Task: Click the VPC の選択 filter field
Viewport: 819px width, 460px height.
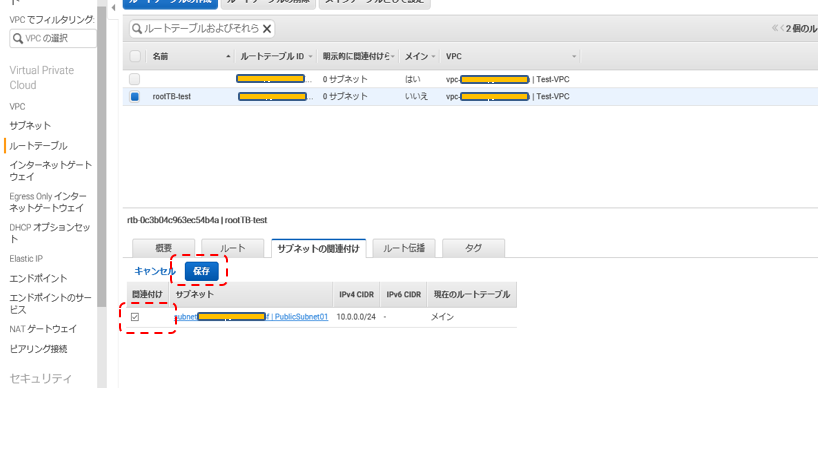Action: coord(53,39)
